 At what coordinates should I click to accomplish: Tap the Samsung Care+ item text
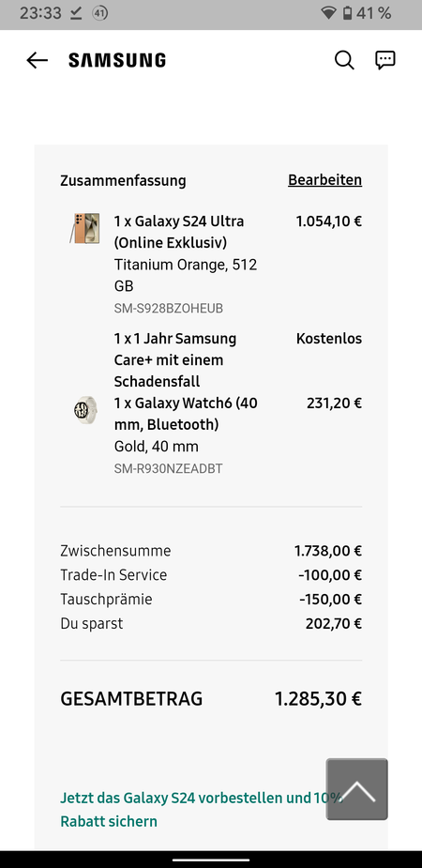[175, 359]
